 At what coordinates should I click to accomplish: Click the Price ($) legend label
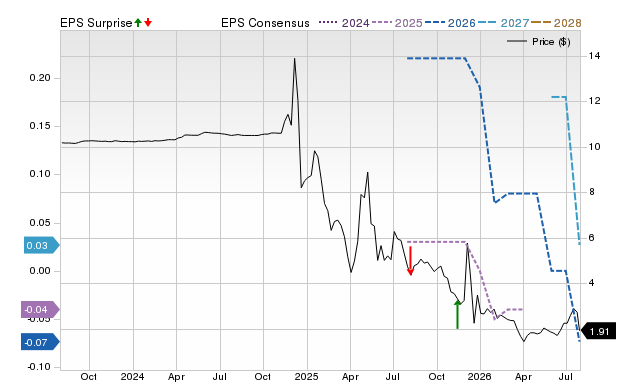pos(551,42)
